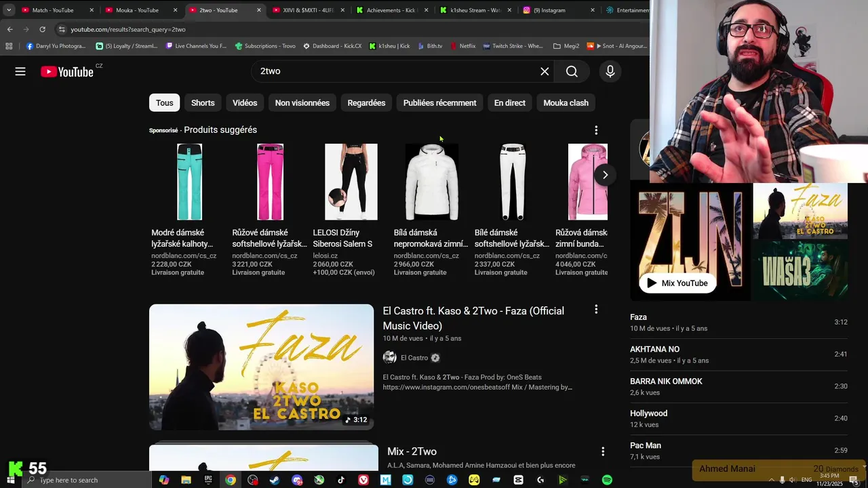Switch to the XIIVI & $MXTI tab
Viewport: 868px width, 488px height.
coord(309,10)
